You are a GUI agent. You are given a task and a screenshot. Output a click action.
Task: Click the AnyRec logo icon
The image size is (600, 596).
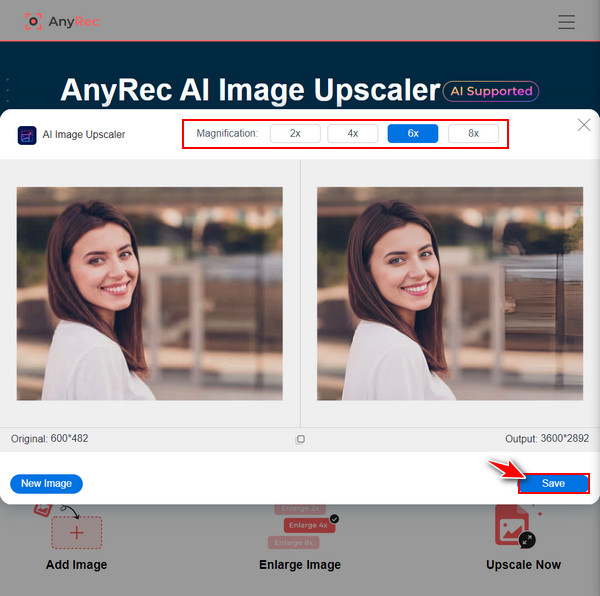33,21
